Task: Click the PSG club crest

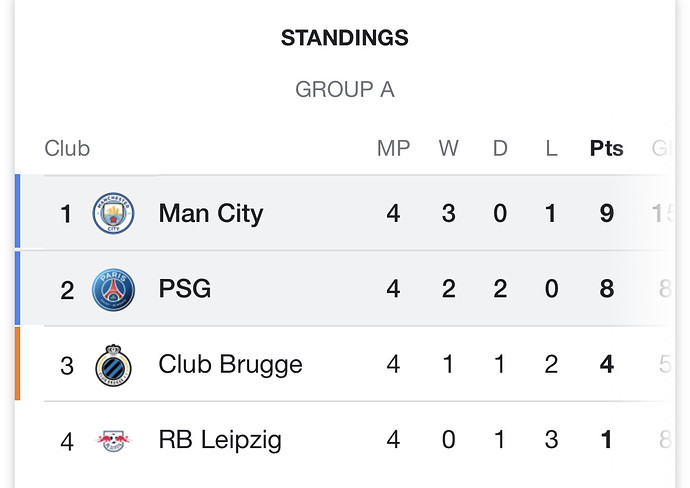Action: pyautogui.click(x=114, y=290)
